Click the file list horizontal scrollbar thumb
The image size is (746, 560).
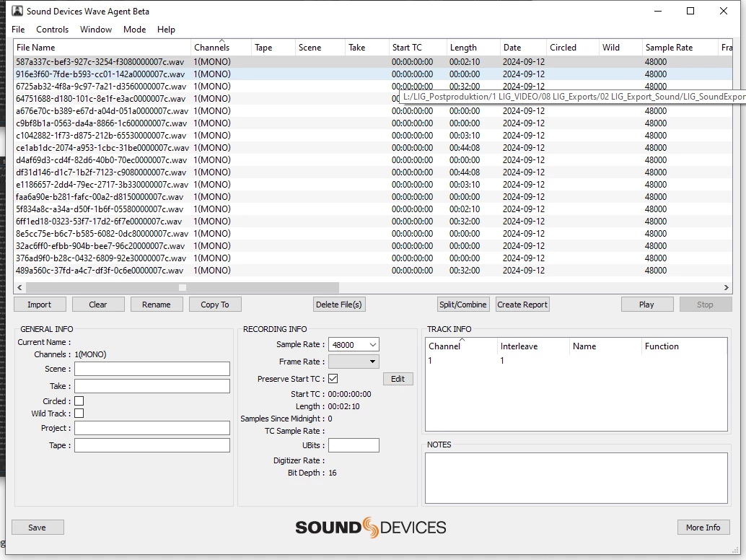(183, 287)
